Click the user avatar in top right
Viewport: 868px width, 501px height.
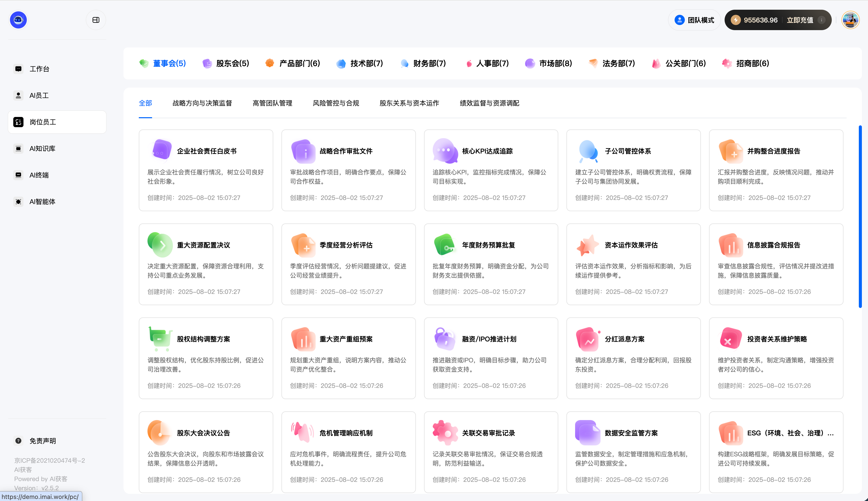click(x=850, y=20)
